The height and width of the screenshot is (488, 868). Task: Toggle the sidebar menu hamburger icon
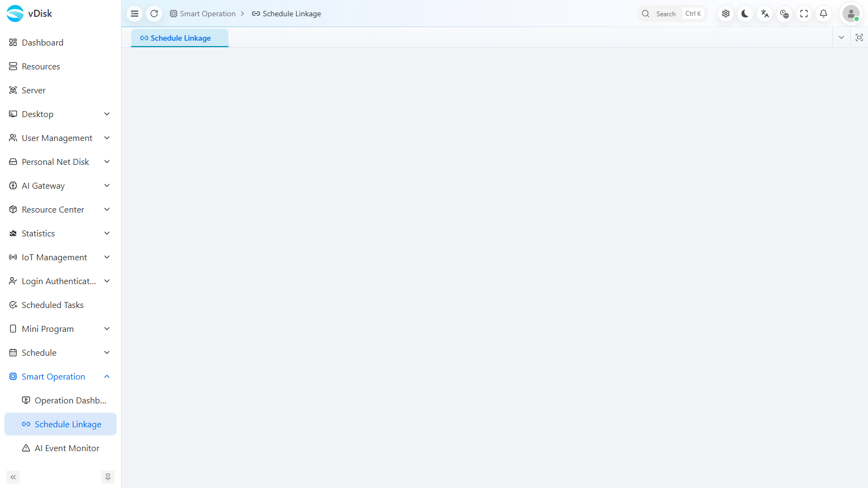(135, 14)
